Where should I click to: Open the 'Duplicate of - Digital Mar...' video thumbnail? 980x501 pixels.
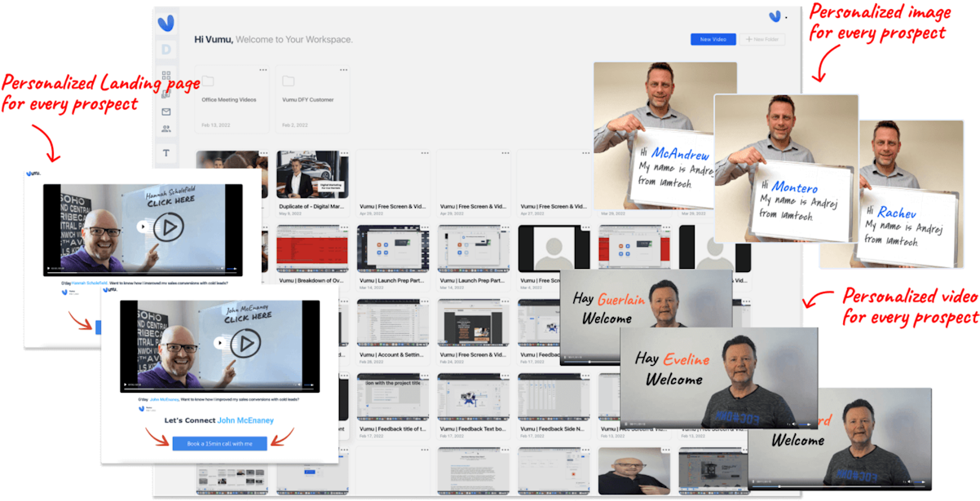312,175
